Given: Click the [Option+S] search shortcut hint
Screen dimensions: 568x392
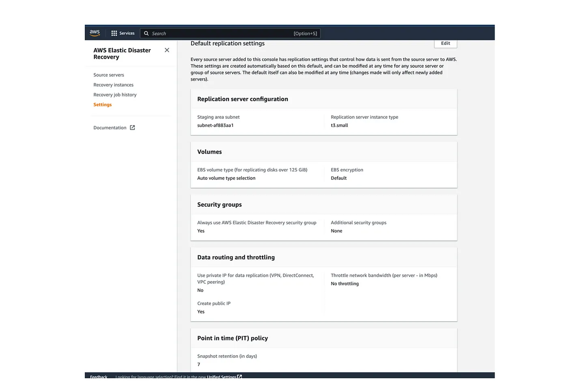Looking at the screenshot, I should pos(306,34).
